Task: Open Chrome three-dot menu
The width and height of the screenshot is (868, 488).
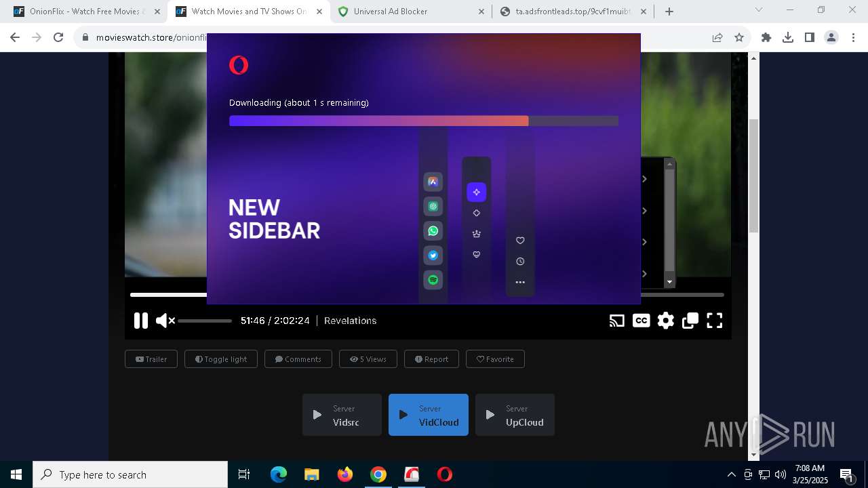Action: pyautogui.click(x=853, y=38)
